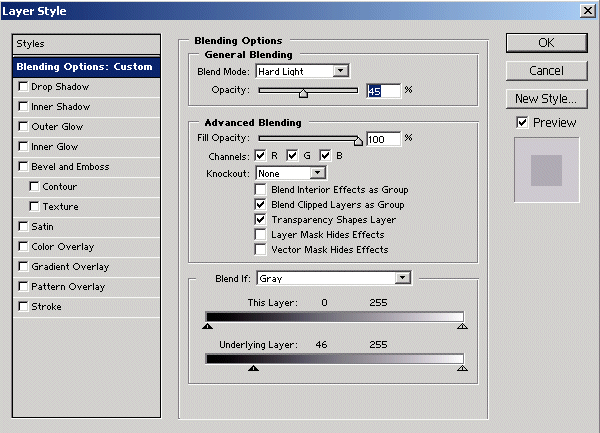Image resolution: width=600 pixels, height=433 pixels.
Task: Close the Layer Style dialog
Action: click(x=587, y=11)
